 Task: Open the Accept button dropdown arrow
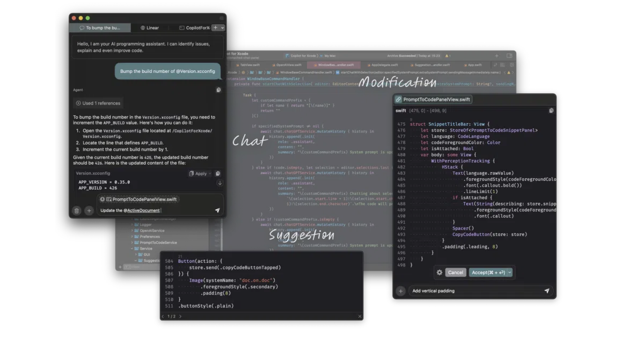pyautogui.click(x=509, y=273)
